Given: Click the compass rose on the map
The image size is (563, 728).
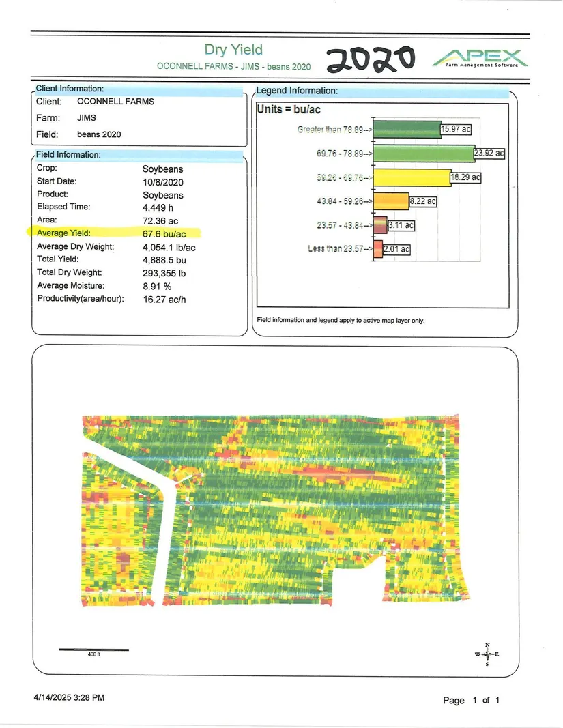Looking at the screenshot, I should (x=487, y=654).
